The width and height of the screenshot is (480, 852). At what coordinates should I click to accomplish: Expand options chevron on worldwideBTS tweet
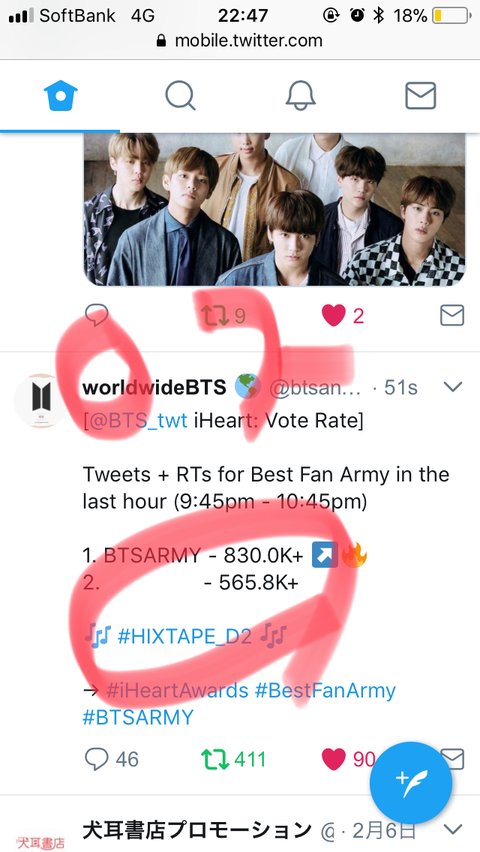453,386
